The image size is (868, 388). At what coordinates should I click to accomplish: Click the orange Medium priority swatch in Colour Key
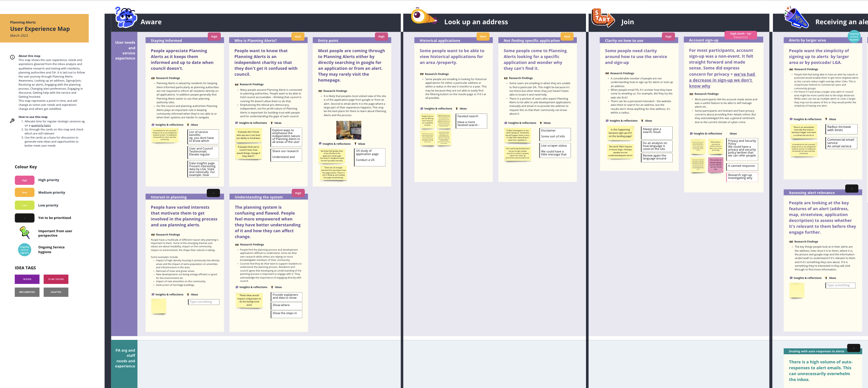[25, 192]
